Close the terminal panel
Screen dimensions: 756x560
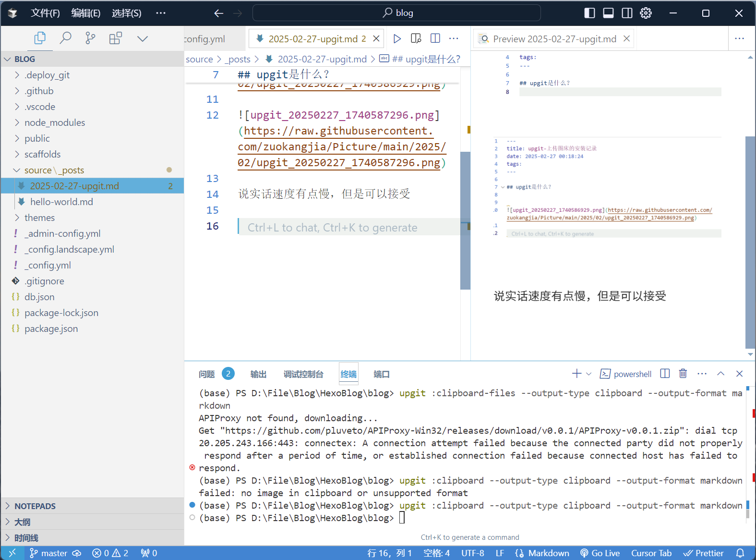pyautogui.click(x=739, y=374)
